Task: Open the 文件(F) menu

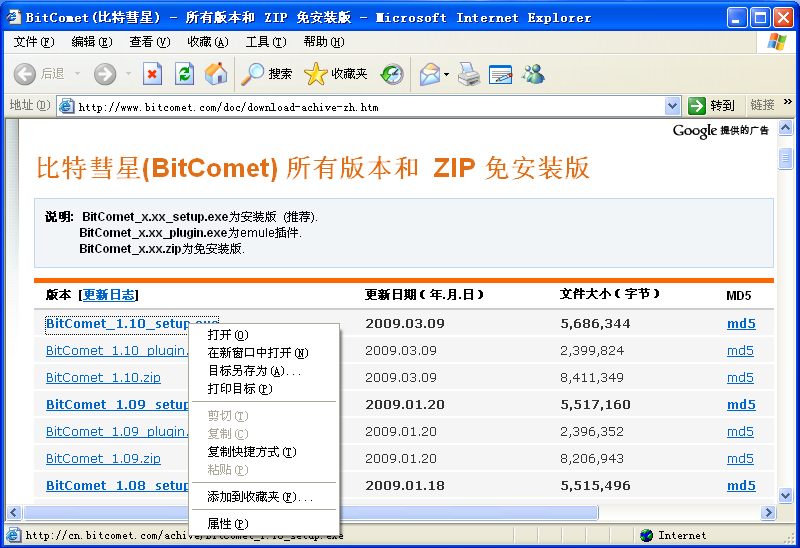Action: pos(34,42)
